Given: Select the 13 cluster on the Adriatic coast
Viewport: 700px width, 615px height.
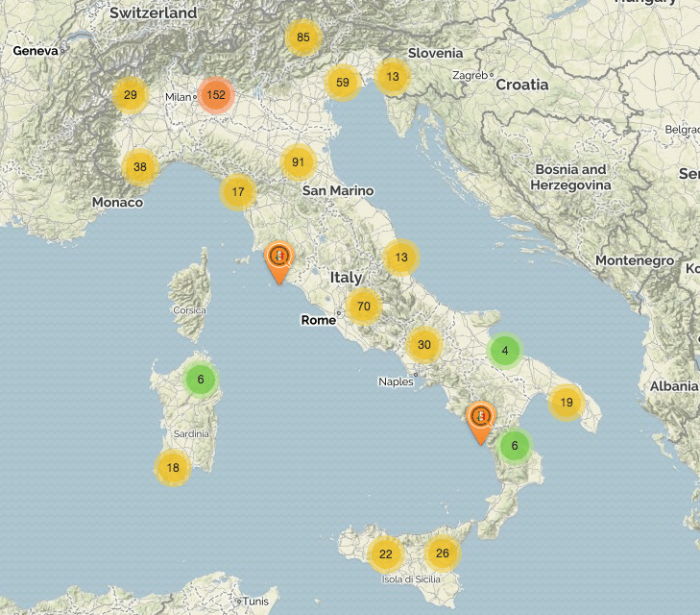Looking at the screenshot, I should pyautogui.click(x=401, y=258).
